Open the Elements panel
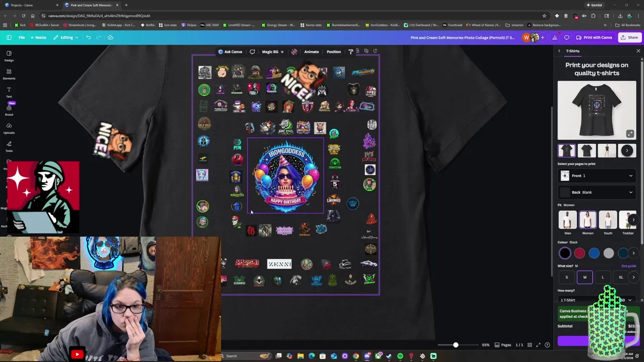The height and width of the screenshot is (362, 644). (x=9, y=74)
